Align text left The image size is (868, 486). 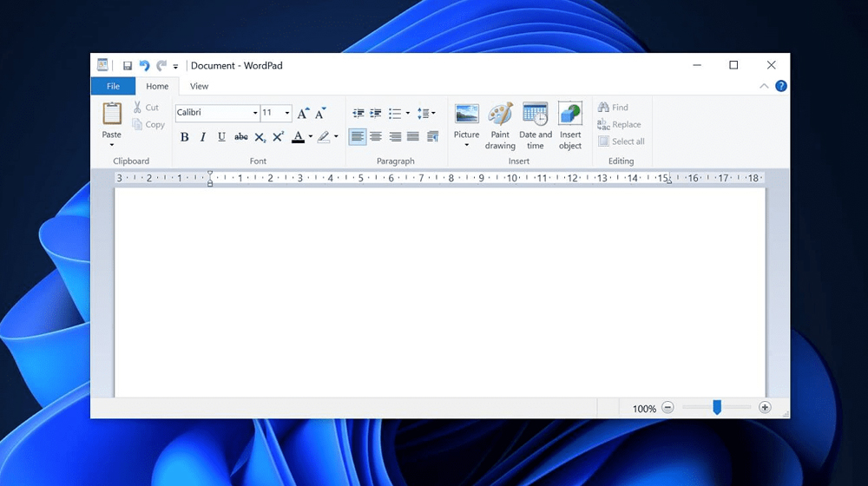point(358,136)
